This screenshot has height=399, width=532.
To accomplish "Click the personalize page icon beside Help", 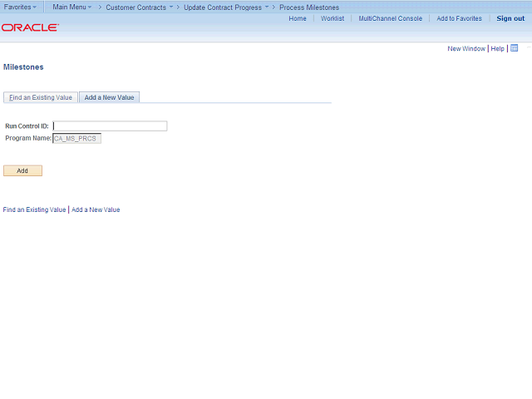I will (x=515, y=48).
